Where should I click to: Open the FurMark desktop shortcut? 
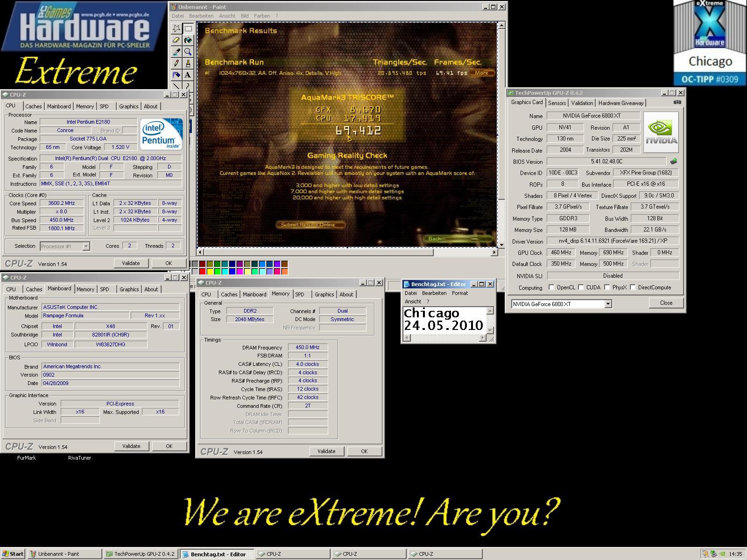(x=27, y=458)
